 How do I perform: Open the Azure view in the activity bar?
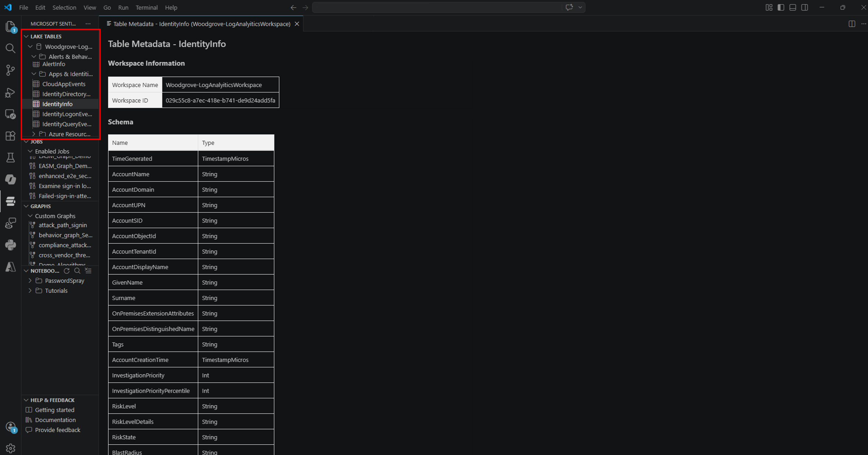coord(10,266)
